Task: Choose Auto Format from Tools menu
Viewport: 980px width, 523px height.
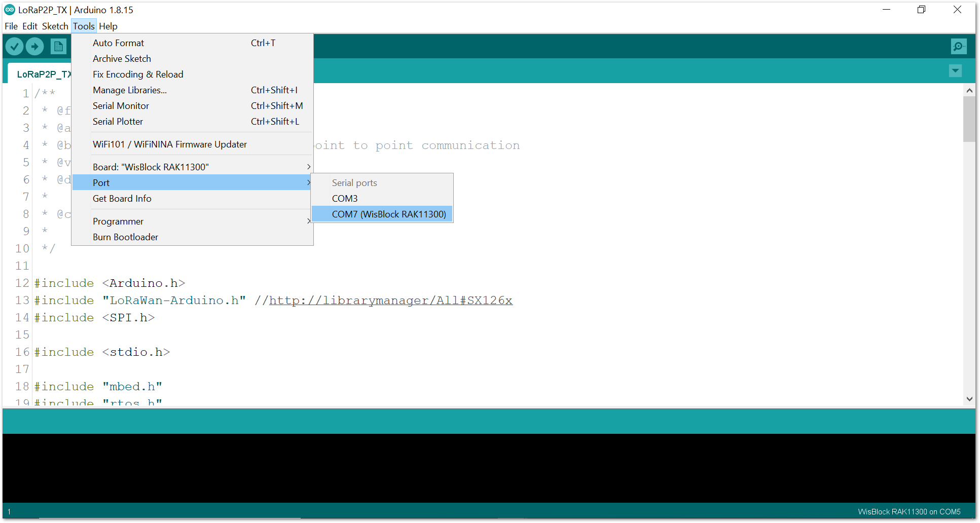Action: (x=119, y=43)
